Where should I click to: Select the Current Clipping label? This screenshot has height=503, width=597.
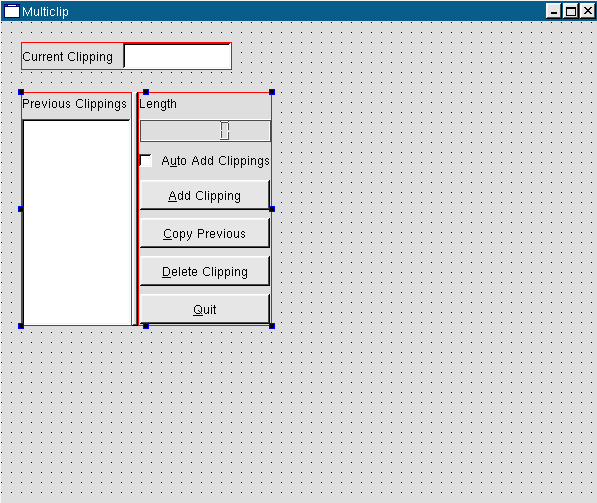(68, 57)
